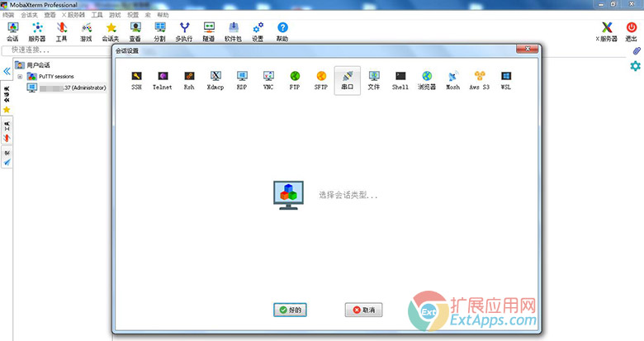644x341 pixels.
Task: Open the 设置 (Settings) gears toolbar icon
Action: [258, 32]
